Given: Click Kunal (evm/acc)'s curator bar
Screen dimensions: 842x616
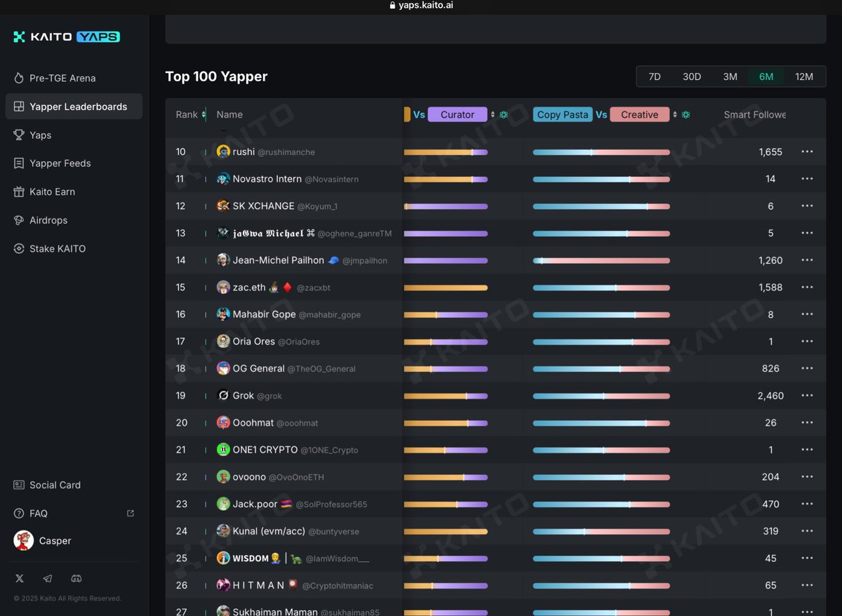Looking at the screenshot, I should (446, 531).
